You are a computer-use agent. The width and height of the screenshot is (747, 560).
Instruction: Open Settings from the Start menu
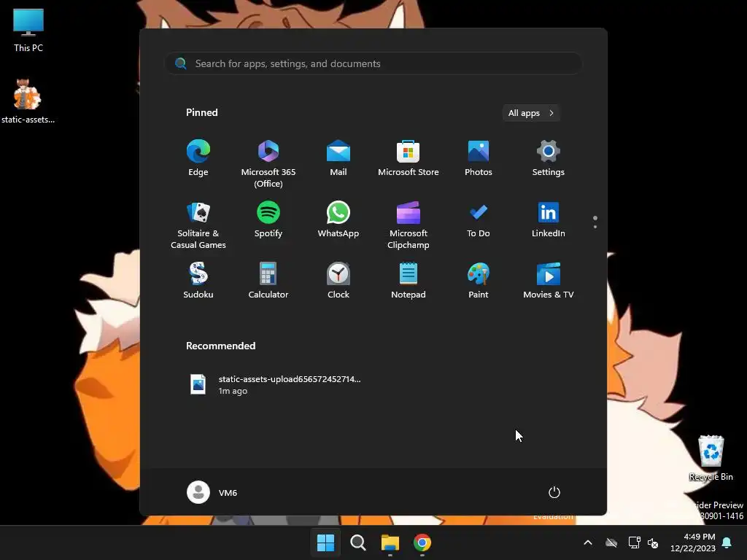point(549,158)
